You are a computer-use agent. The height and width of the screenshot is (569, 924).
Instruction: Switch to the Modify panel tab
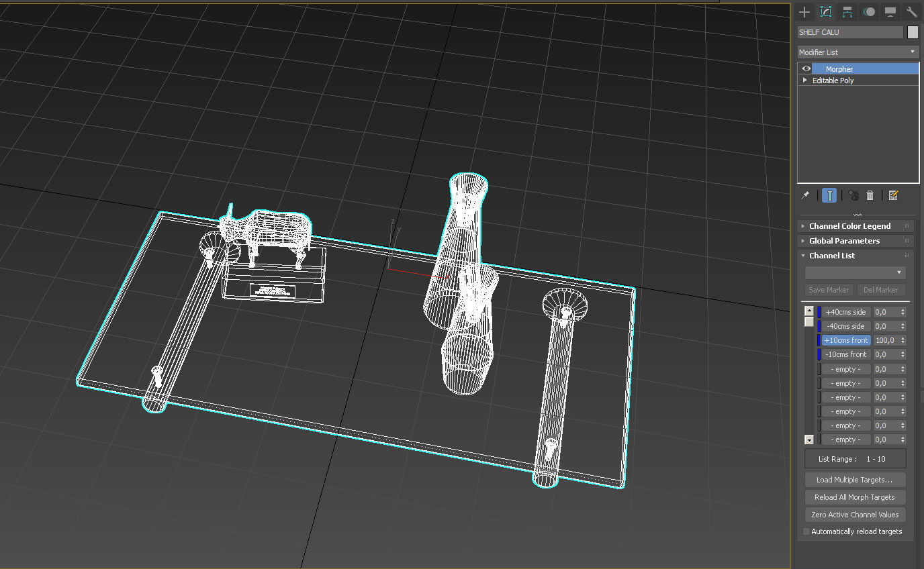825,12
